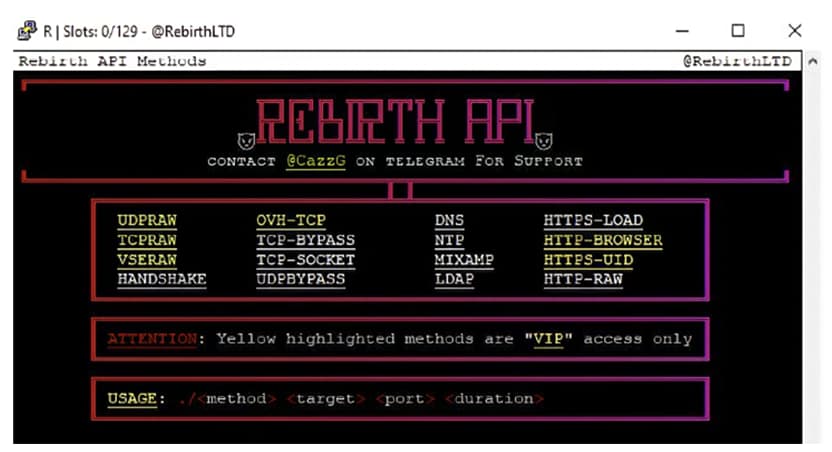Click the DNS entry in the list
Screen dimensions: 832x452
[x=449, y=221]
